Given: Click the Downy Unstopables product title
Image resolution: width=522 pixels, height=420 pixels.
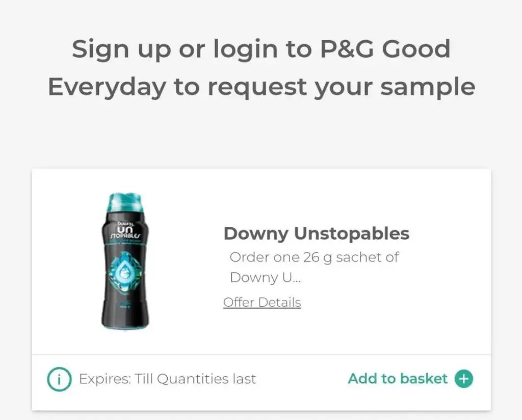Looking at the screenshot, I should coord(316,233).
